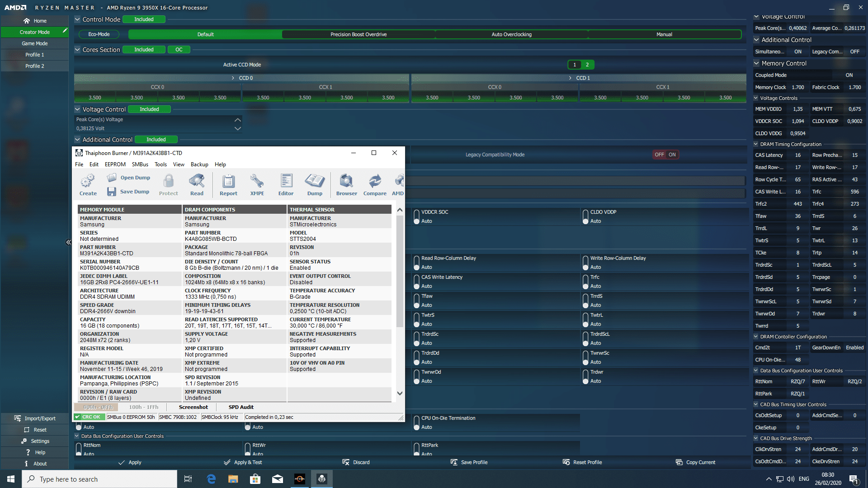Click the Creator Mode edit pencil icon
868x488 pixels.
point(65,30)
